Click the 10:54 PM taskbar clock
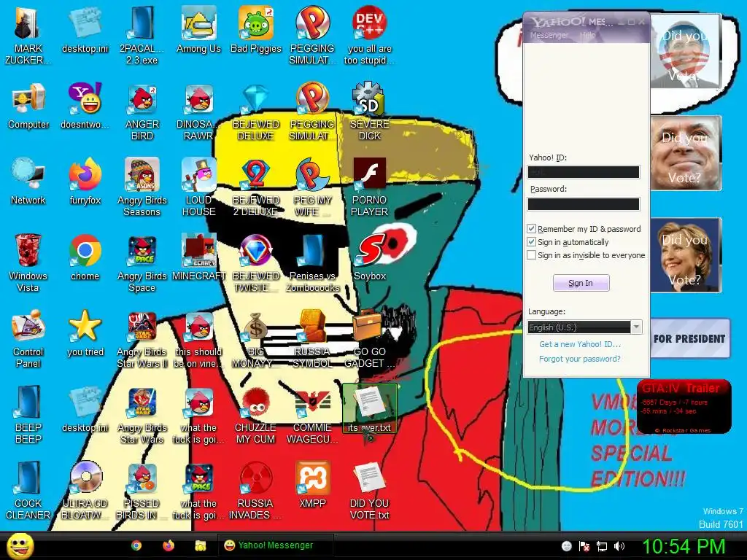 click(x=684, y=546)
